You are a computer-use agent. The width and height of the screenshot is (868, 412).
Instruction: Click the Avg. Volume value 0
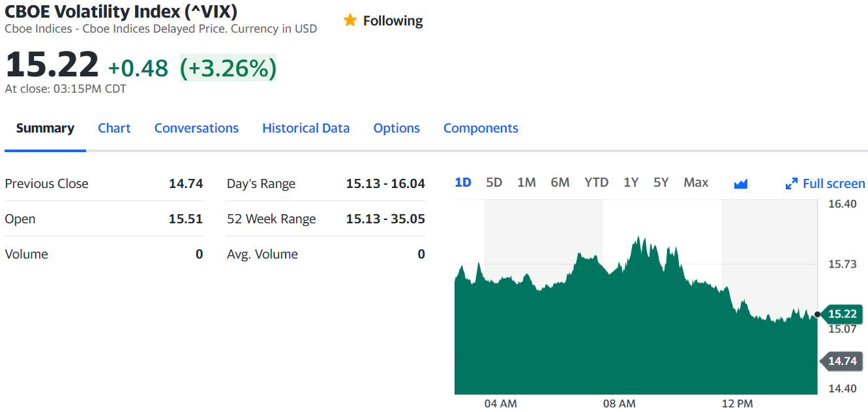[421, 254]
